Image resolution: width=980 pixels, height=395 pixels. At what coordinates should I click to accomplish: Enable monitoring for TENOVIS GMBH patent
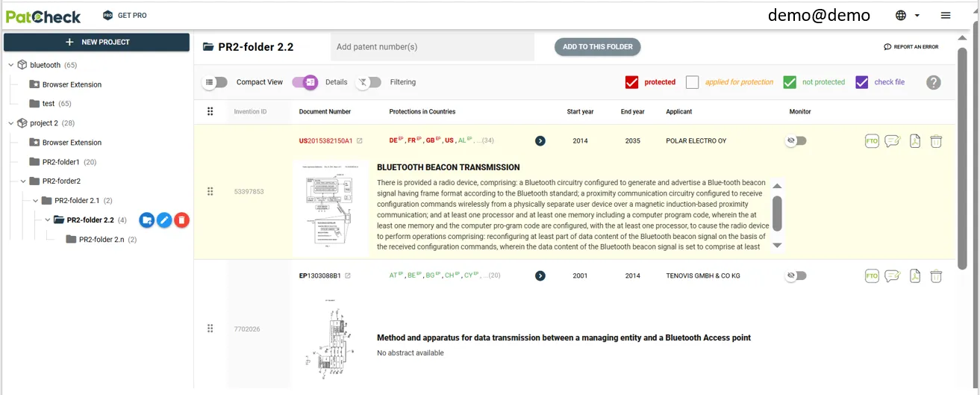point(796,276)
